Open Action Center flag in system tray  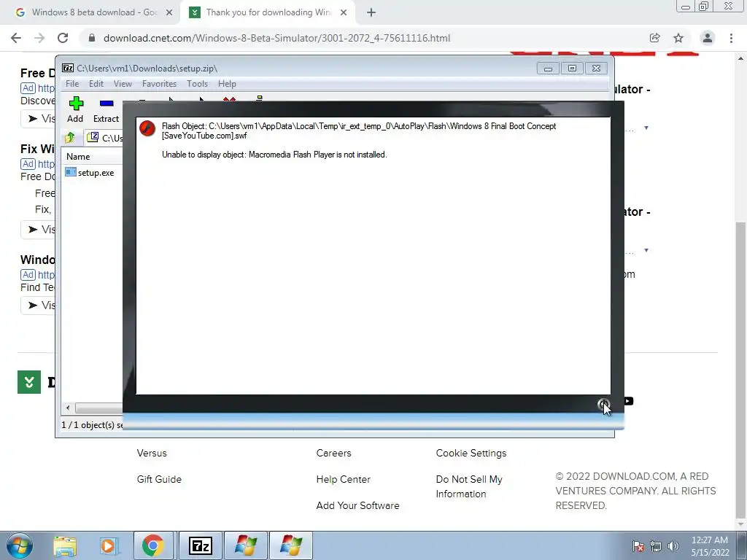638,546
